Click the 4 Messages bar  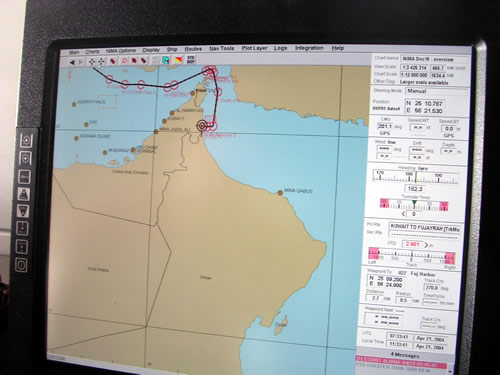[406, 355]
